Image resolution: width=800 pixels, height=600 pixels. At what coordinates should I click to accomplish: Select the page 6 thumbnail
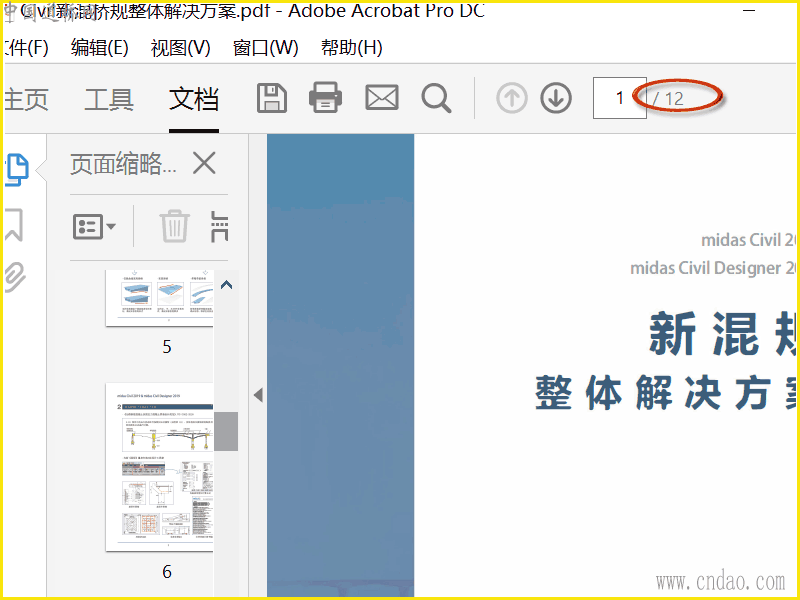[x=159, y=467]
